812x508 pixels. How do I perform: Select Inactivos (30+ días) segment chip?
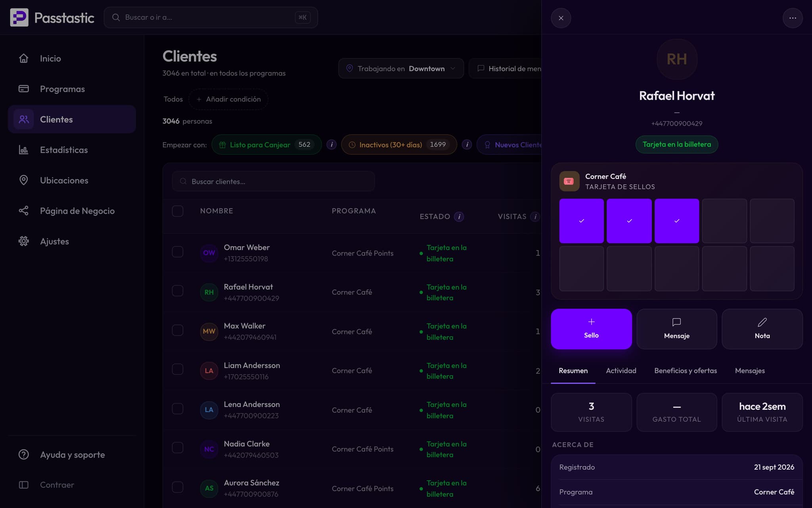[x=399, y=145]
